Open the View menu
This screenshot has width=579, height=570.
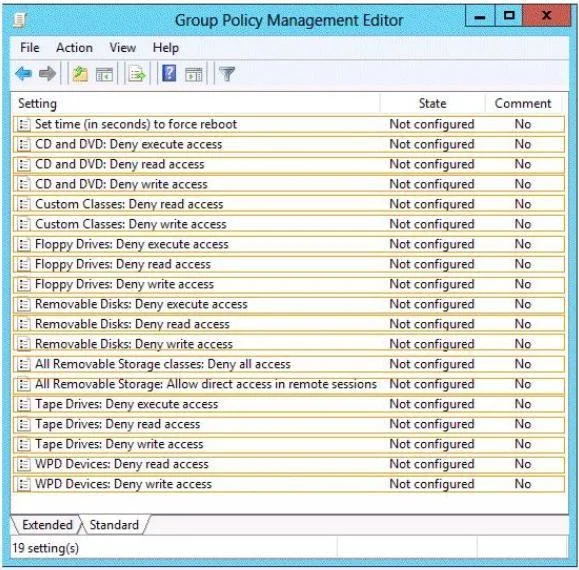pos(123,48)
